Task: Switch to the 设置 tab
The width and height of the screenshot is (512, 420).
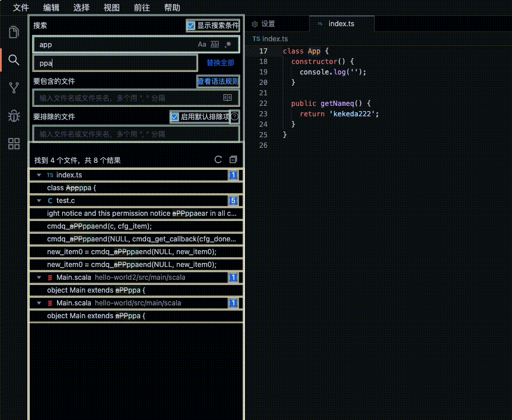Action: (x=277, y=24)
